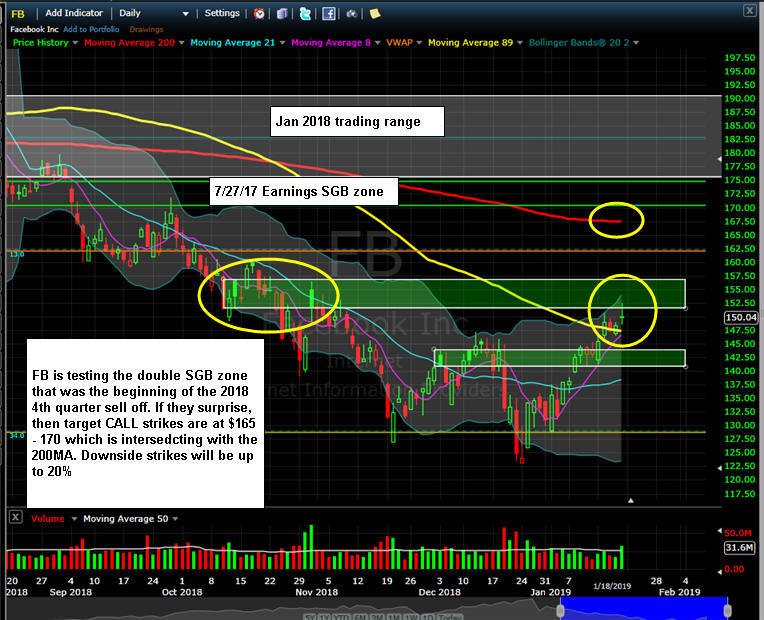The width and height of the screenshot is (764, 620).
Task: Click the Add to Portfolio link
Action: click(91, 29)
